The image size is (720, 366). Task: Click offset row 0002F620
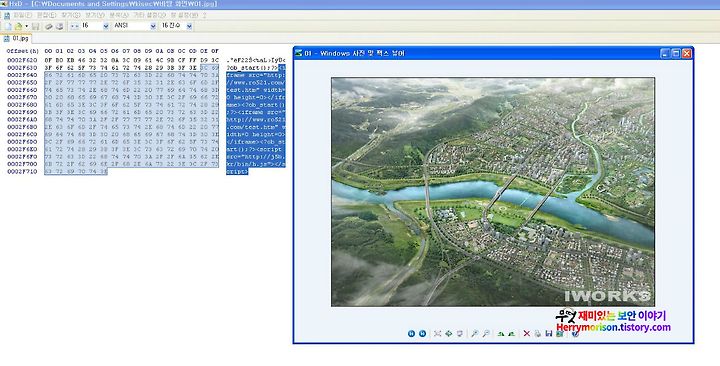(22, 60)
